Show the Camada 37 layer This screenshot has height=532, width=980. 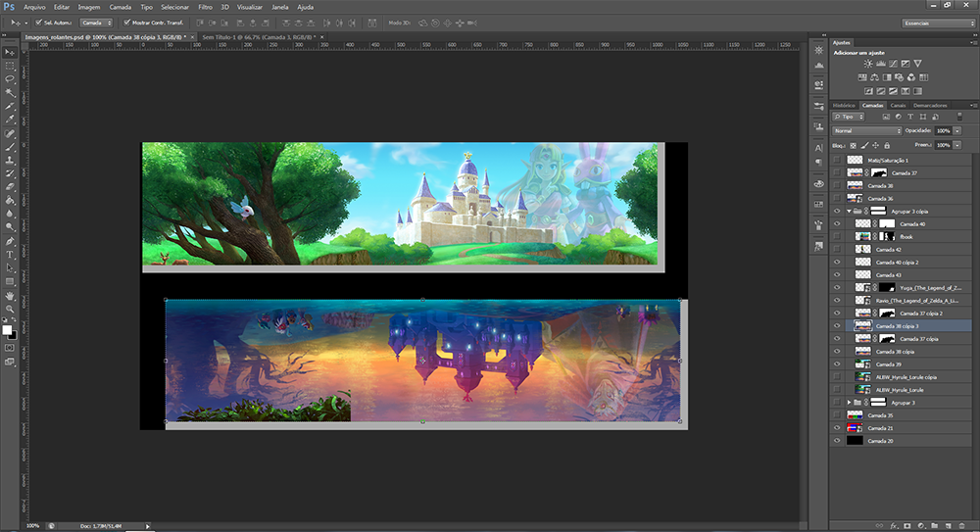pyautogui.click(x=837, y=173)
